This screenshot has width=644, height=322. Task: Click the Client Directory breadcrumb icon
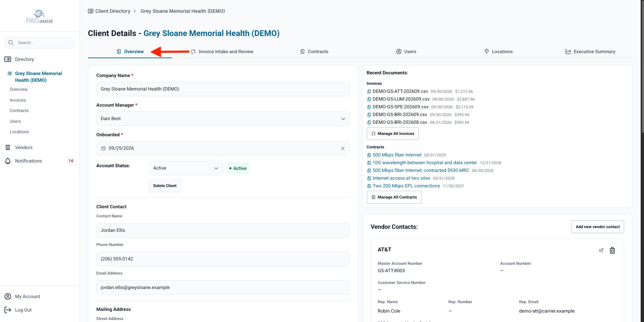91,11
